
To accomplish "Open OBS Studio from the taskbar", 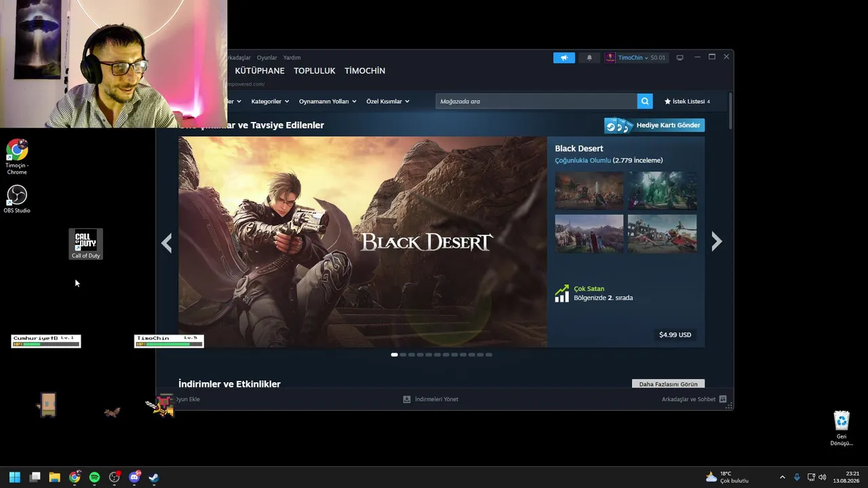I will (x=115, y=477).
